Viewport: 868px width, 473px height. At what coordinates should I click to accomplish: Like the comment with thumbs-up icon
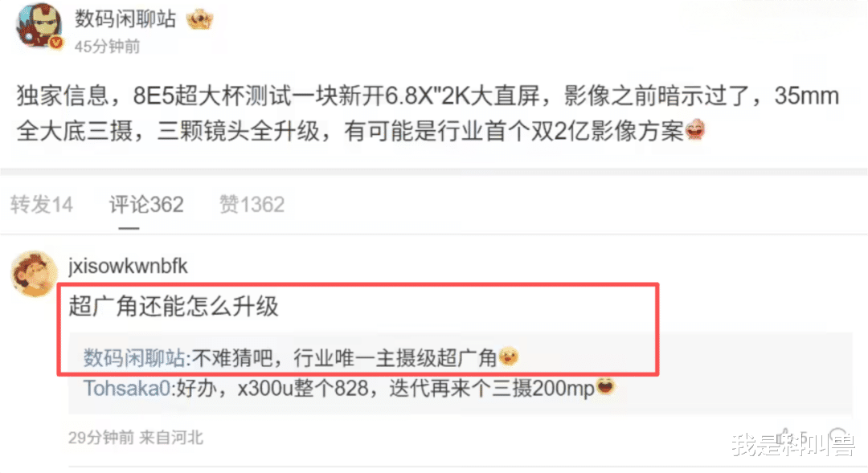point(785,437)
